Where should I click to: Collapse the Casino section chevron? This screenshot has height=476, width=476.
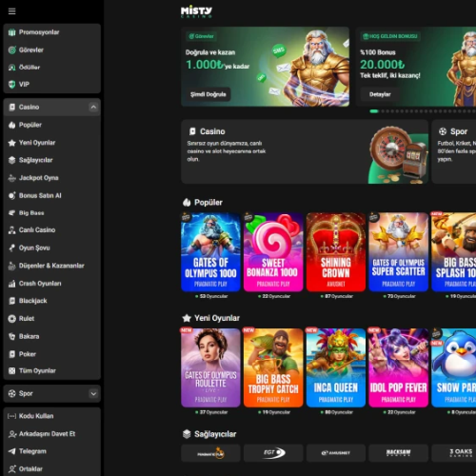pyautogui.click(x=93, y=107)
